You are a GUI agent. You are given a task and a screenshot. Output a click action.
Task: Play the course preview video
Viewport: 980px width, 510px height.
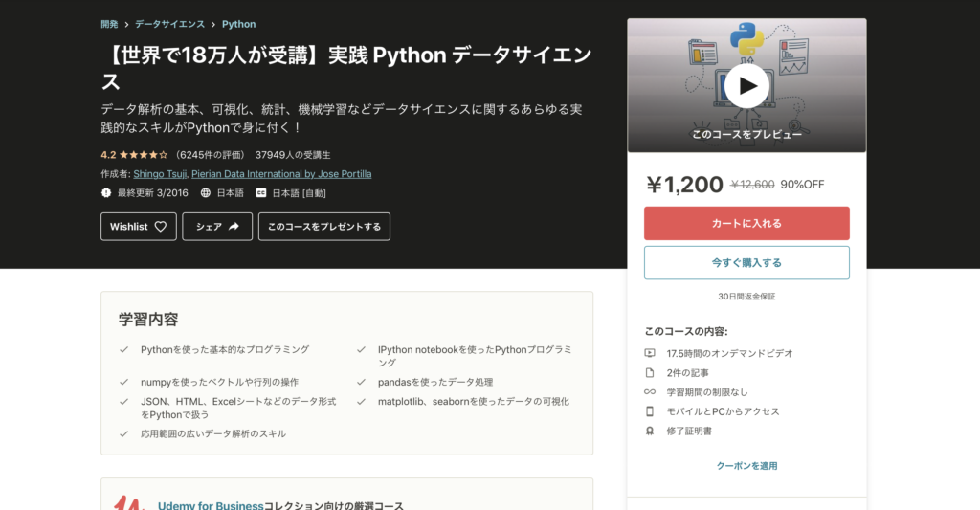746,86
